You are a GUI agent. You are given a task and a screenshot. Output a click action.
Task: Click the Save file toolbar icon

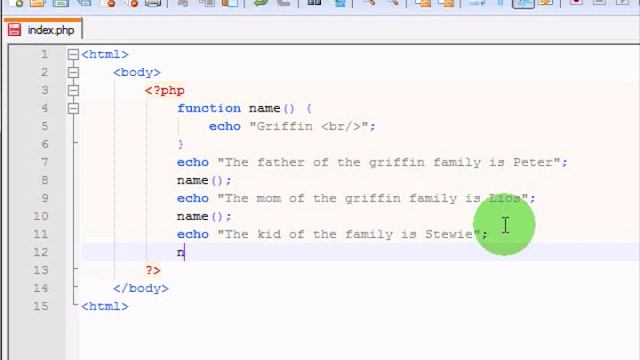pyautogui.click(x=61, y=3)
